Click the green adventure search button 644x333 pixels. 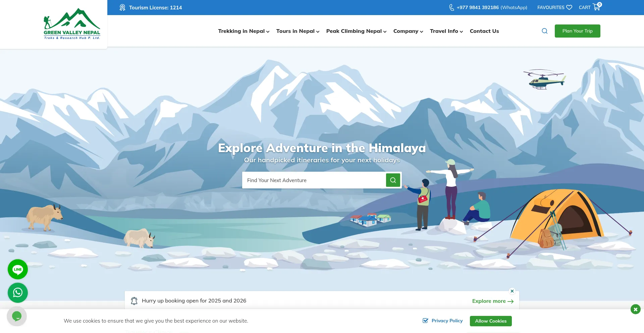[393, 180]
